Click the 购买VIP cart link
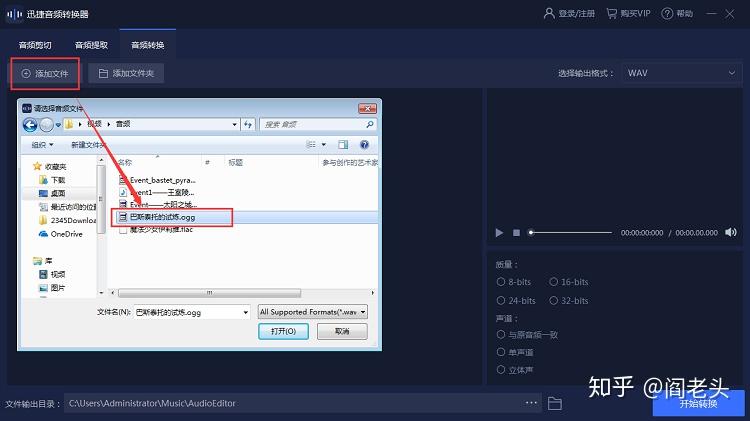Image resolution: width=750 pixels, height=421 pixels. click(x=629, y=13)
